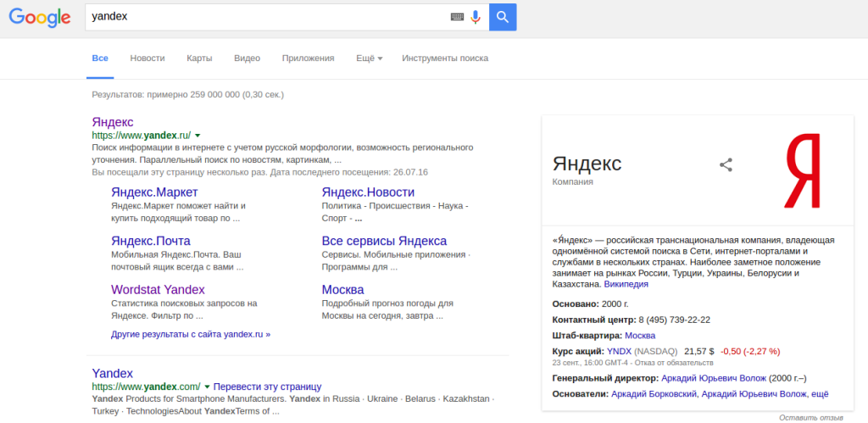Screen dimensions: 868x423
Task: Switch to the Новости tab
Action: pyautogui.click(x=147, y=58)
